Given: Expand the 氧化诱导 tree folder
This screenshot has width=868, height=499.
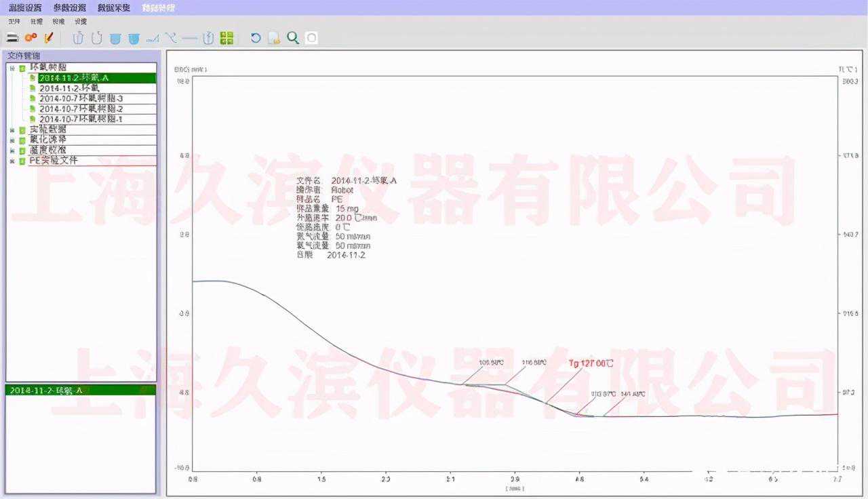Looking at the screenshot, I should (12, 140).
